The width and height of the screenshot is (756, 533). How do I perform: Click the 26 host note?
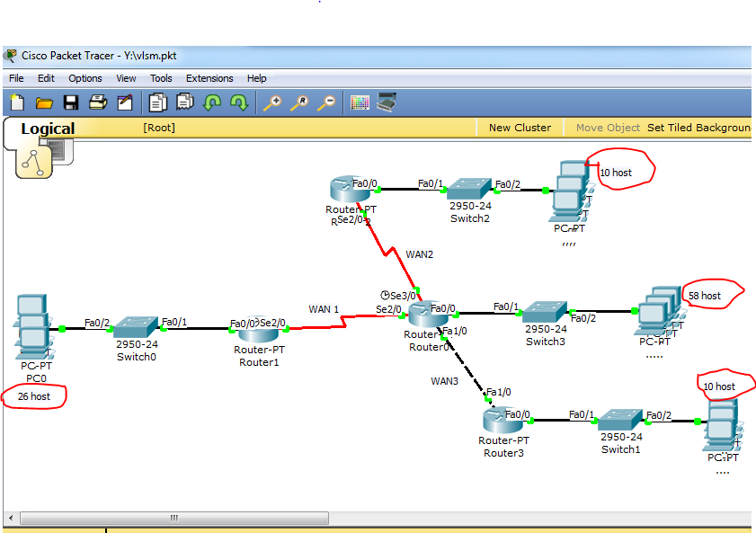point(34,396)
